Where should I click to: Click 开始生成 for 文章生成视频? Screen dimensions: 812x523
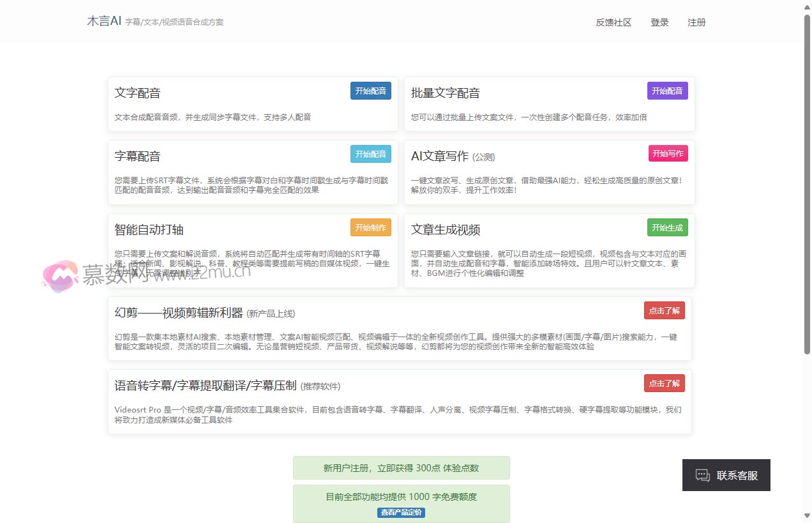667,227
